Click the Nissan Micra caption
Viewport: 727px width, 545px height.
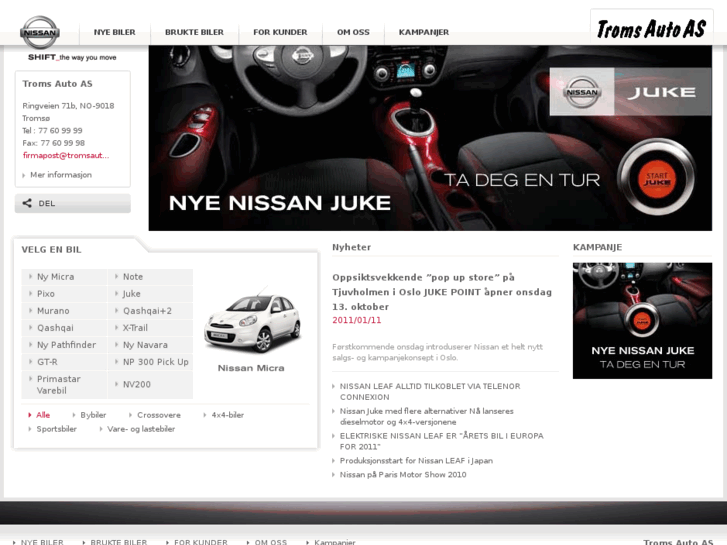tap(251, 368)
